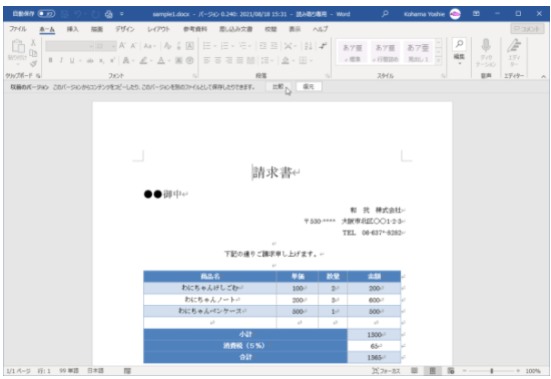Open the font name combo box
The width and height of the screenshot is (551, 379).
tap(70, 46)
